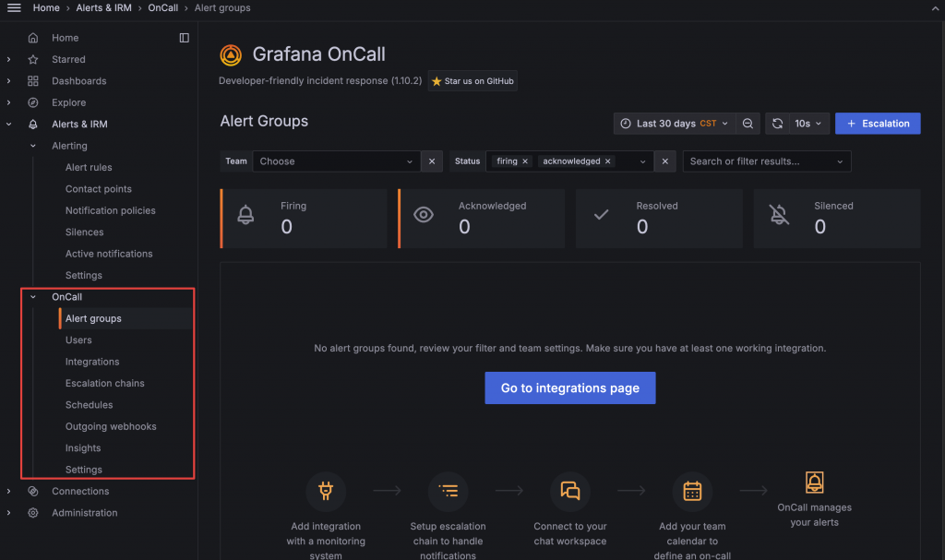Click the Administration gear icon
This screenshot has width=945, height=560.
click(33, 513)
